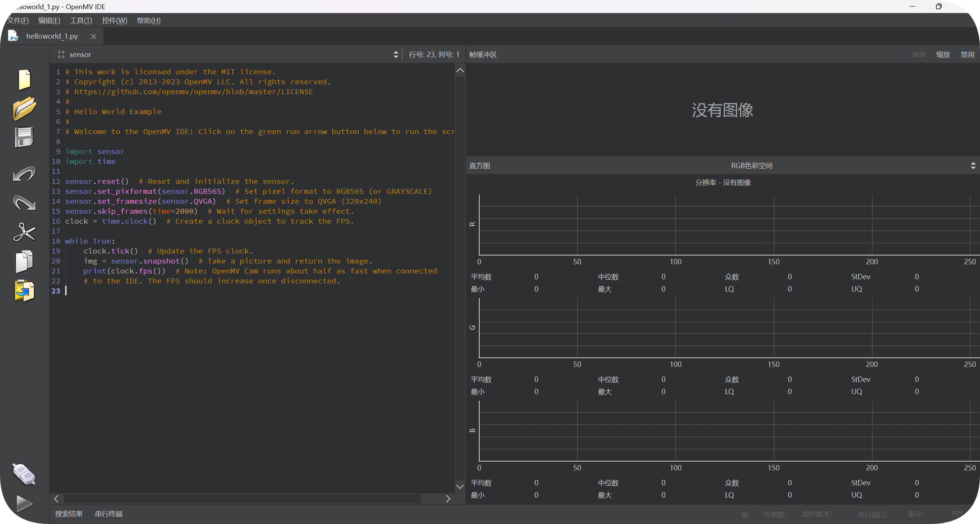The width and height of the screenshot is (980, 524).
Task: Open the 工具(T) menu
Action: coord(81,20)
